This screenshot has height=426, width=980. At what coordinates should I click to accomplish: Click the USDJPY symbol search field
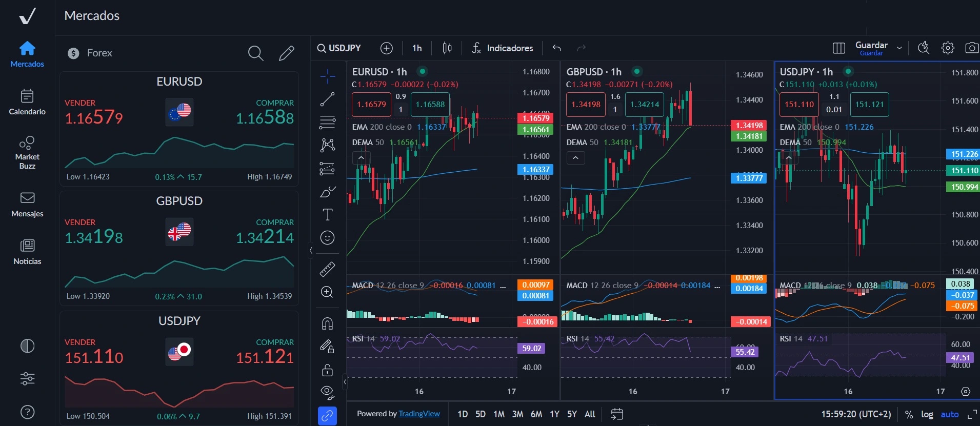(339, 48)
